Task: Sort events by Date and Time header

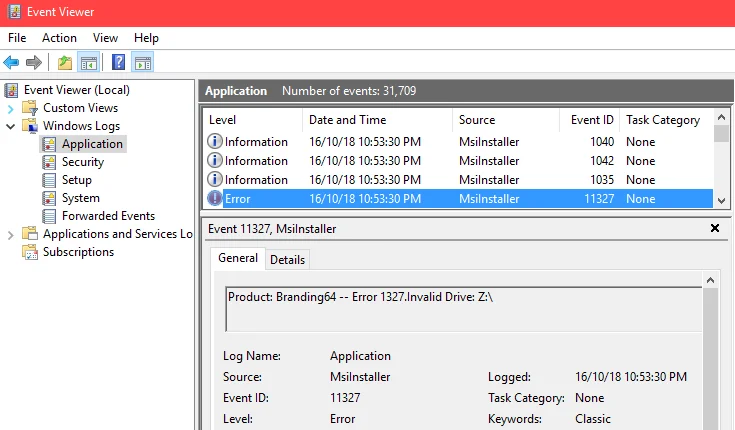Action: click(377, 120)
